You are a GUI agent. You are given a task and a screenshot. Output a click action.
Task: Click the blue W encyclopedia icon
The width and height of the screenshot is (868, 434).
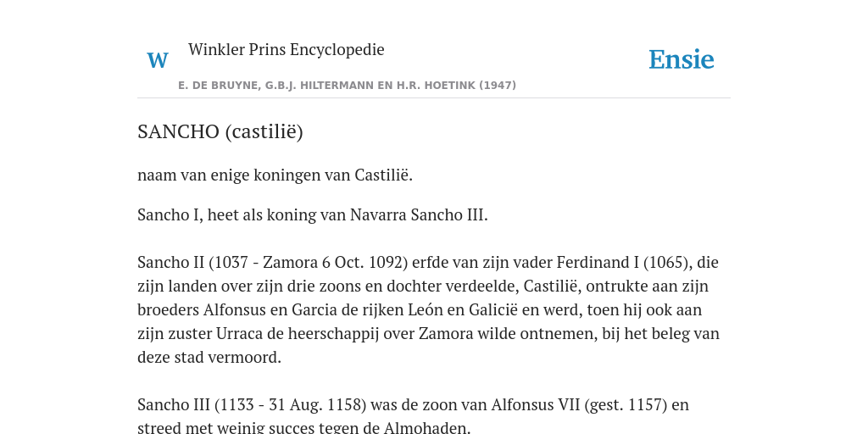[157, 60]
